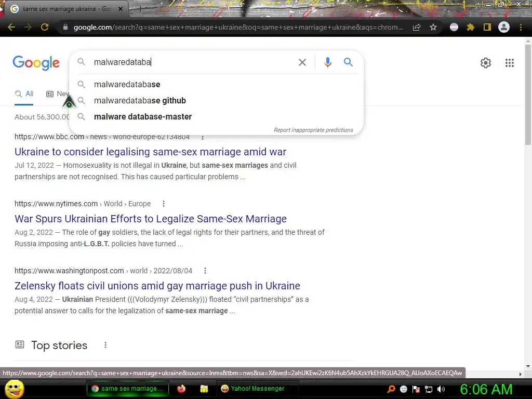532x399 pixels.
Task: Click the tray search magnifier icon
Action: tap(391, 389)
